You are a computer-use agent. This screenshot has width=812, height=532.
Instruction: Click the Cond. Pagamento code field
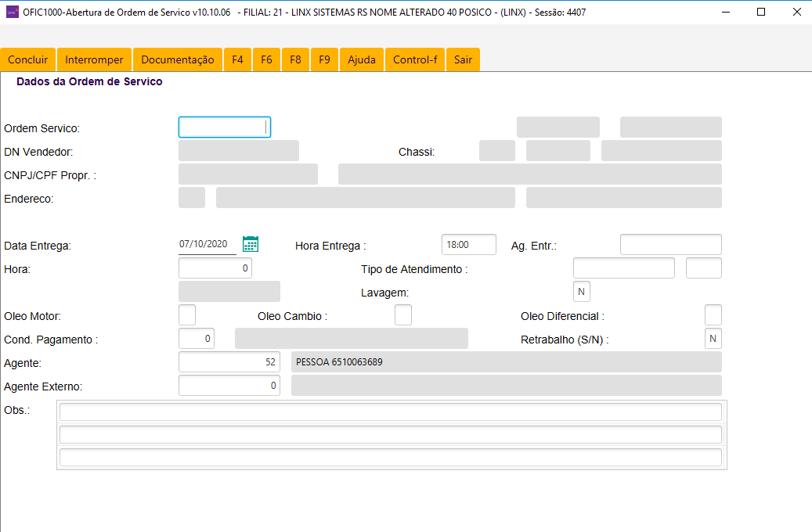coord(197,339)
